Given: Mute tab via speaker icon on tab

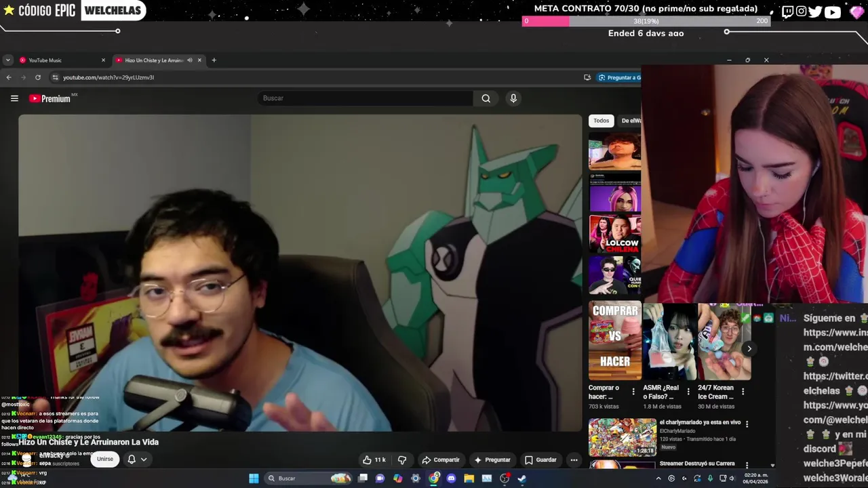Looking at the screenshot, I should pyautogui.click(x=190, y=60).
